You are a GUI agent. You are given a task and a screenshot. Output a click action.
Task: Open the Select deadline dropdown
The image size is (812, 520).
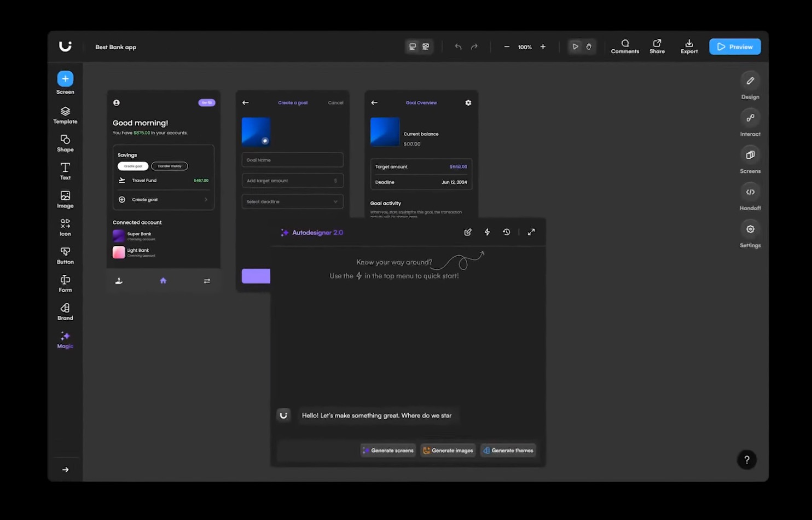[292, 201]
